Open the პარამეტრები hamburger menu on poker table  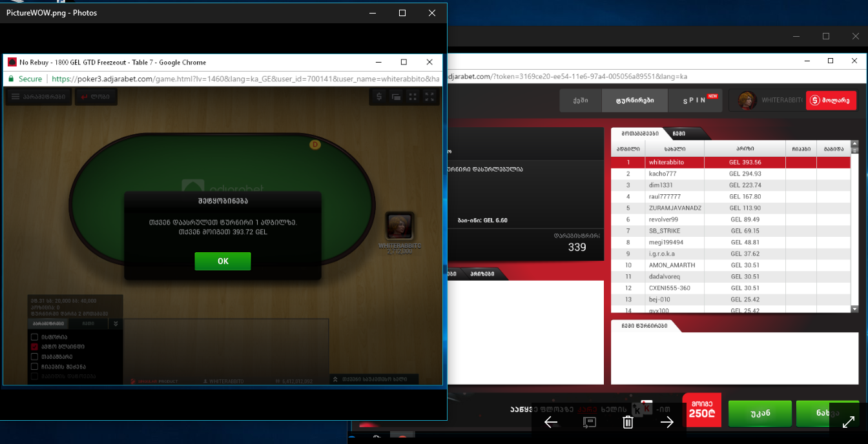click(x=38, y=97)
